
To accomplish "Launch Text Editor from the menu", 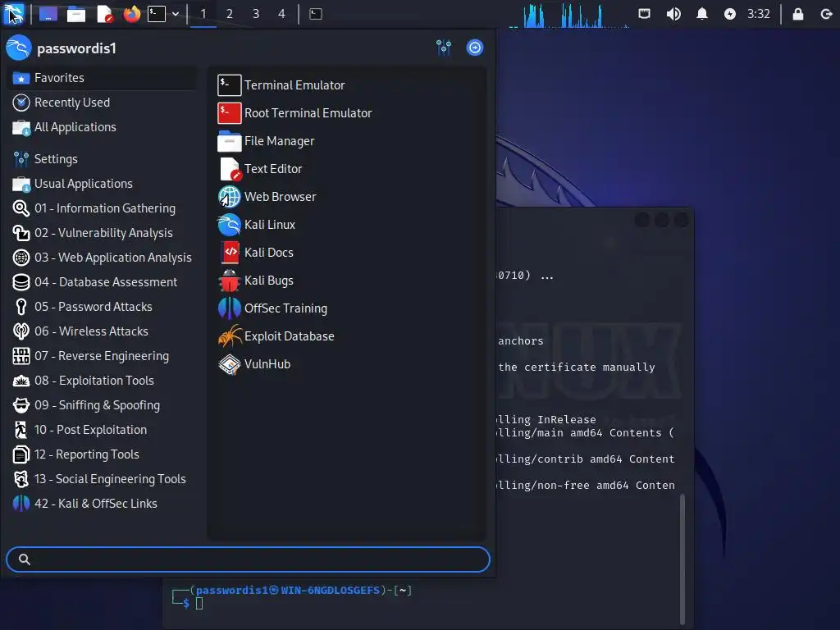I will pos(347,169).
